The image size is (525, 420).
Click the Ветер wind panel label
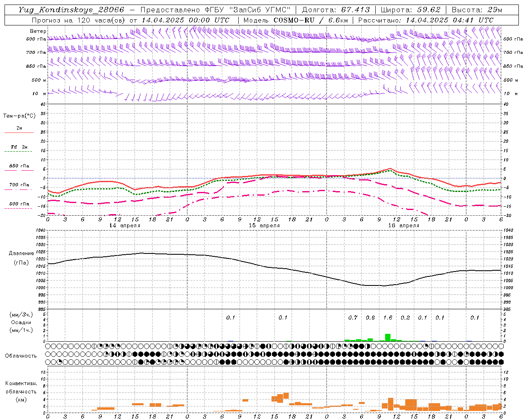point(38,31)
